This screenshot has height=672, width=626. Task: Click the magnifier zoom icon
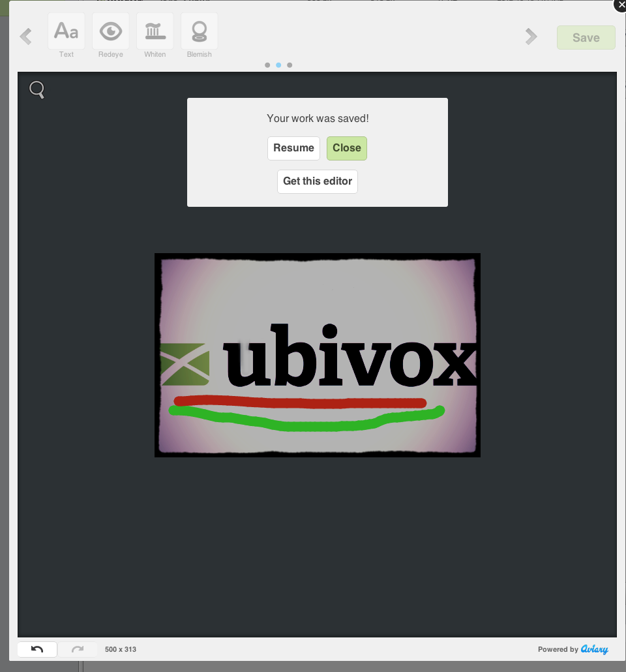coord(37,90)
